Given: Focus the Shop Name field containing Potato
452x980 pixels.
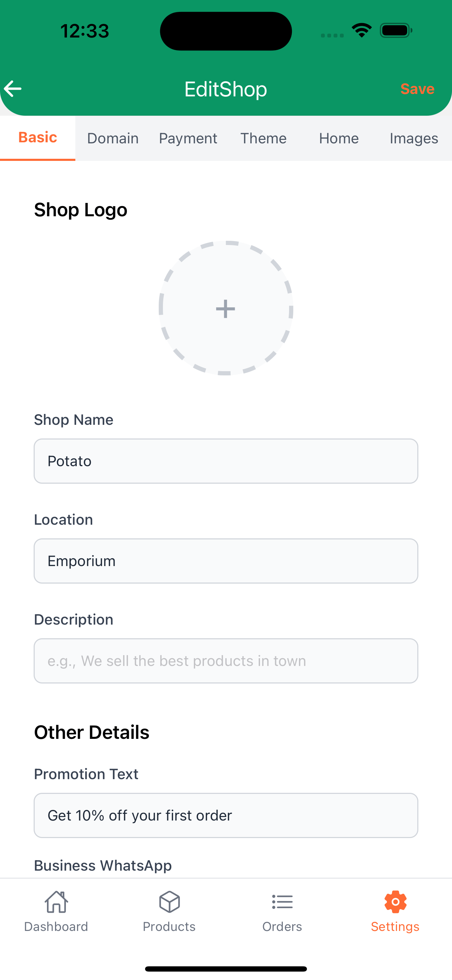Looking at the screenshot, I should pyautogui.click(x=226, y=461).
